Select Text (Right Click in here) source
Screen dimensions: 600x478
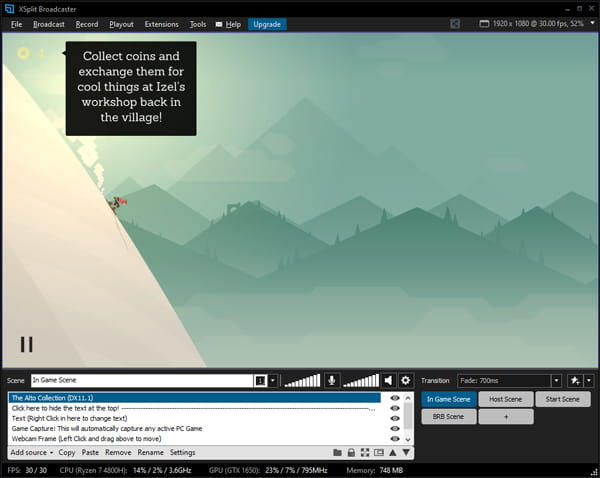(x=194, y=418)
